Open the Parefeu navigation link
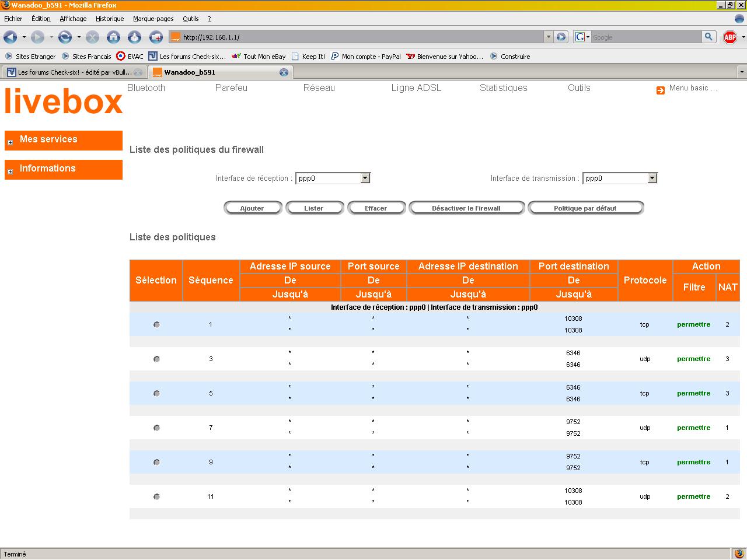The height and width of the screenshot is (560, 747). tap(231, 88)
